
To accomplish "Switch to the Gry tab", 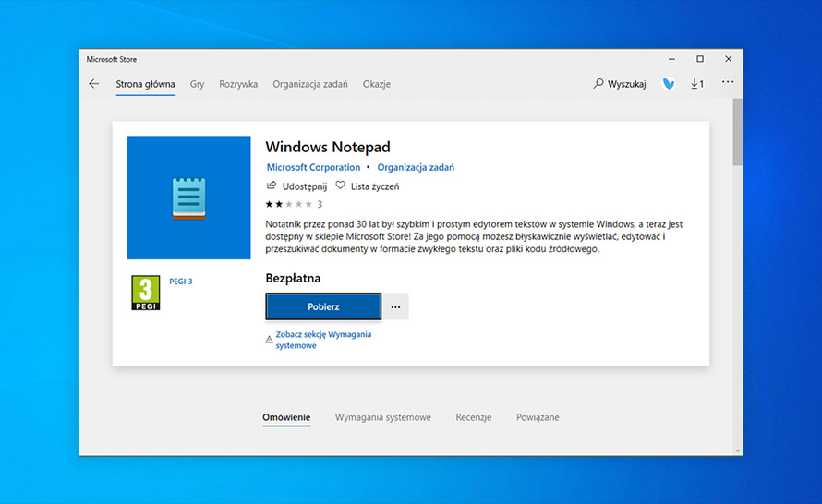I will 197,84.
